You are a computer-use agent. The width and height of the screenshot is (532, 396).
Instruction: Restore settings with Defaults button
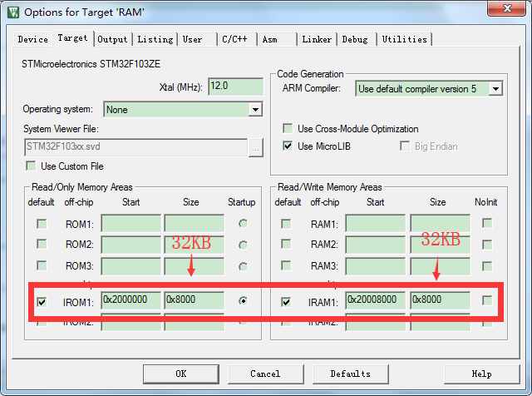click(x=350, y=374)
